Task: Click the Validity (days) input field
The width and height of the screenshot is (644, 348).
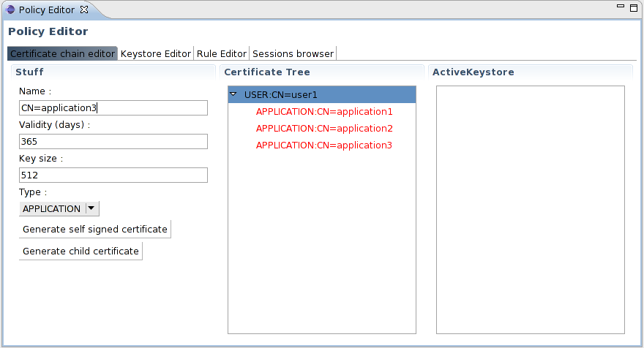Action: pos(113,142)
